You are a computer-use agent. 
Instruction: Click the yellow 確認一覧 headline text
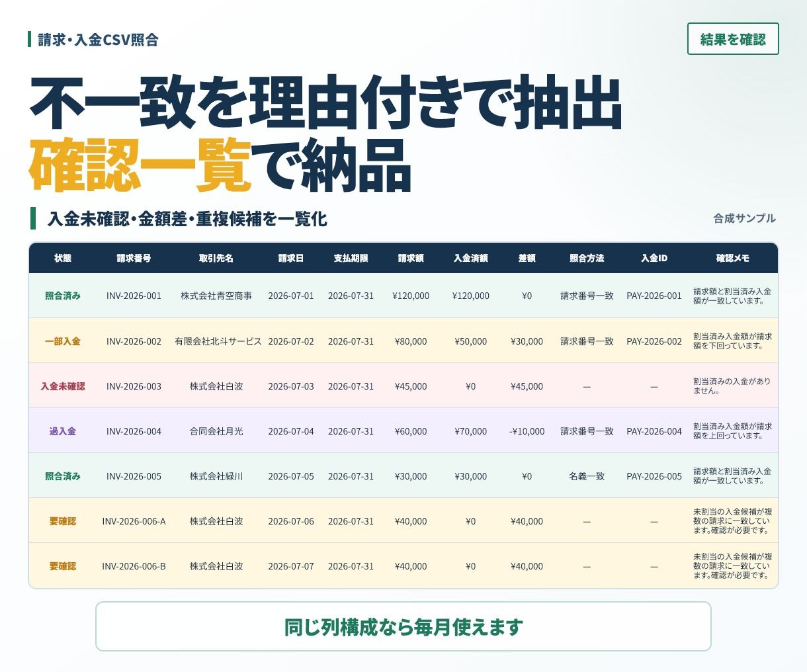click(140, 165)
